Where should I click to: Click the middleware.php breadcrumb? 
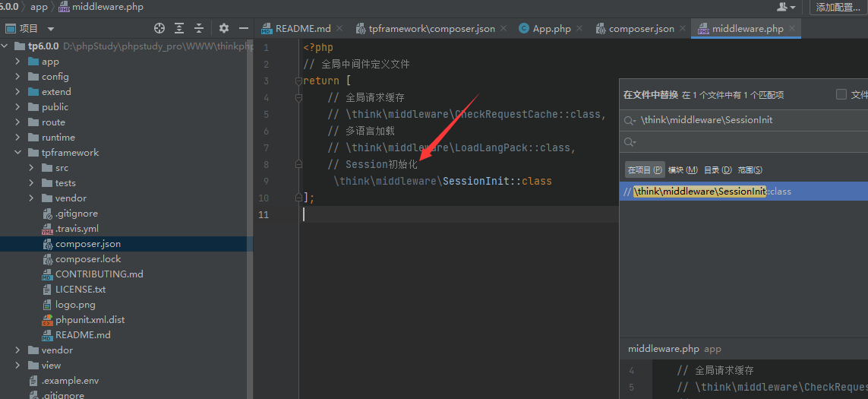[x=101, y=7]
